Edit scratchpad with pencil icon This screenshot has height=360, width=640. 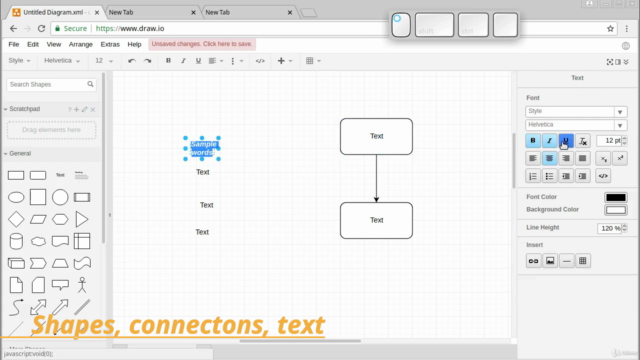tap(84, 109)
